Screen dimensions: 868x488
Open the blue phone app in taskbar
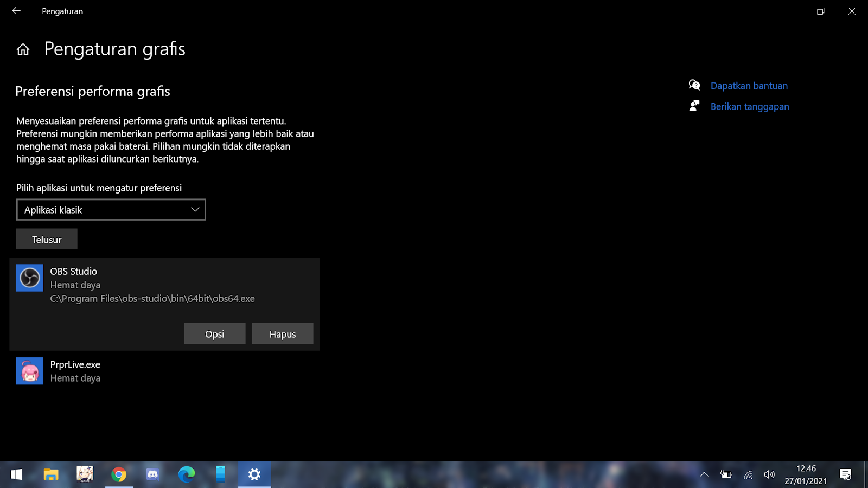(x=220, y=475)
